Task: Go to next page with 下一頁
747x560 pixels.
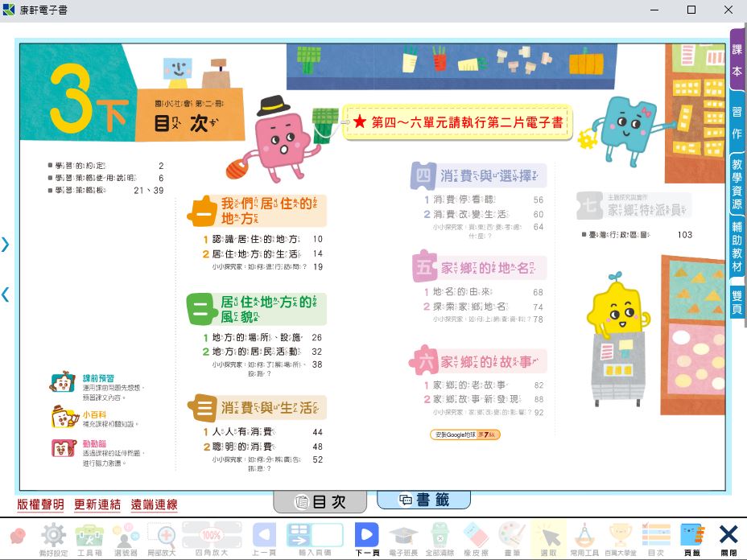Action: [x=367, y=539]
